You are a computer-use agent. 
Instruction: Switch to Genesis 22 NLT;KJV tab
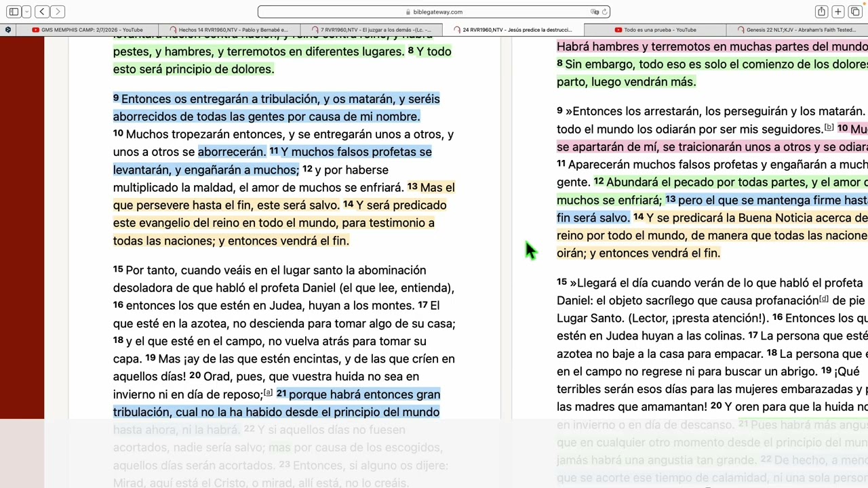(x=796, y=30)
